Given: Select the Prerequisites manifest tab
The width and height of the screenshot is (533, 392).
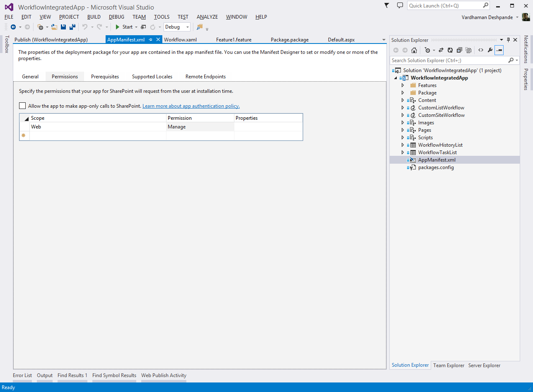Looking at the screenshot, I should click(105, 77).
